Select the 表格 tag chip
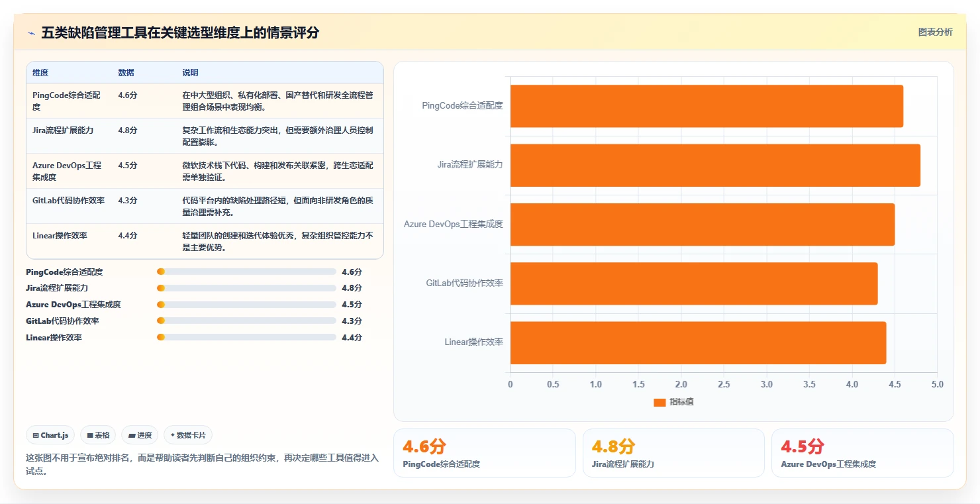This screenshot has height=504, width=980. point(98,435)
